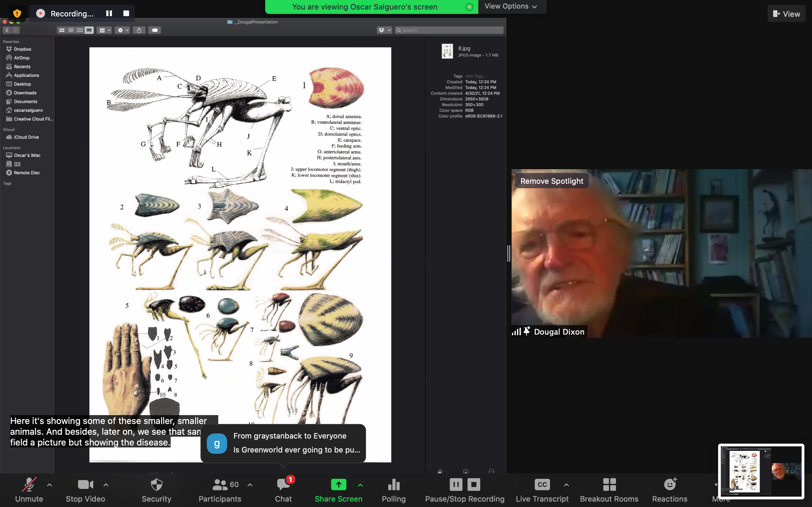Open the Dropbox dropdown in Finder toolbar
Image resolution: width=812 pixels, height=507 pixels.
pos(384,30)
